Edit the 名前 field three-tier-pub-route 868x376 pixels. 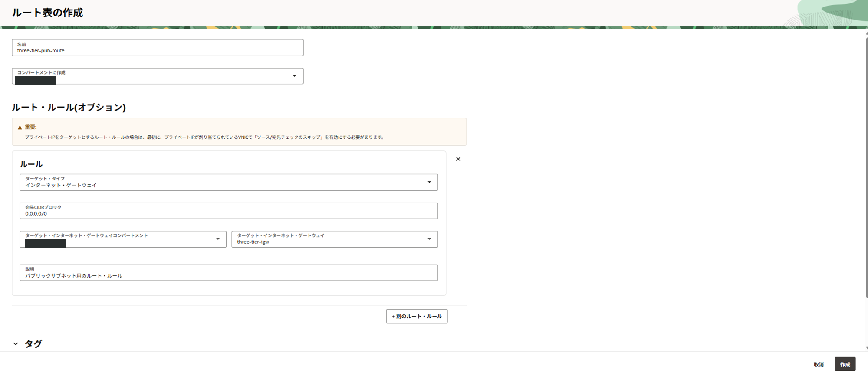[x=158, y=48]
